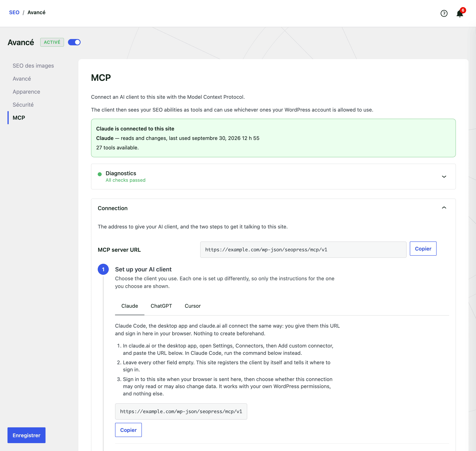The height and width of the screenshot is (451, 476).
Task: Go to SEO breadcrumb link
Action: [x=14, y=12]
